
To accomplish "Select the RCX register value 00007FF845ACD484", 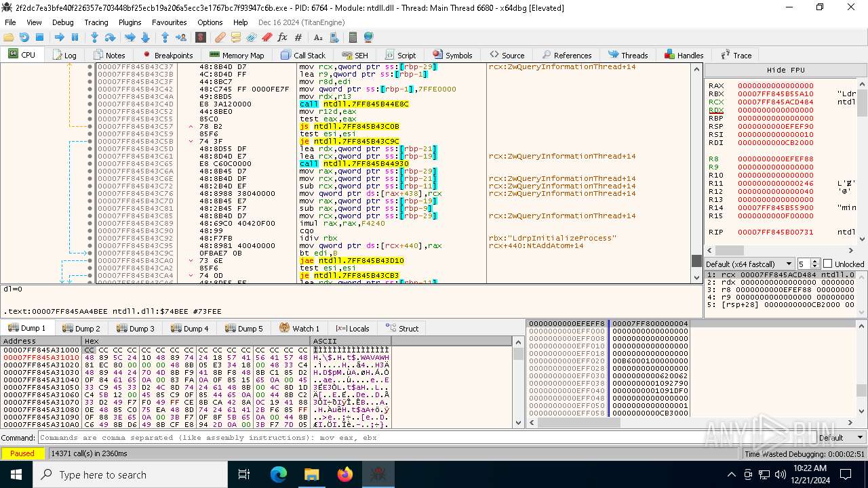I will pyautogui.click(x=775, y=102).
